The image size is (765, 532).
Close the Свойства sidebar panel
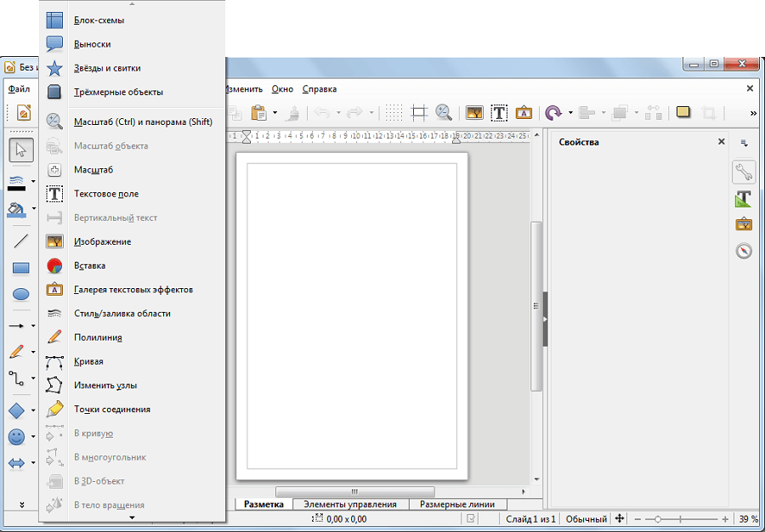(x=721, y=142)
